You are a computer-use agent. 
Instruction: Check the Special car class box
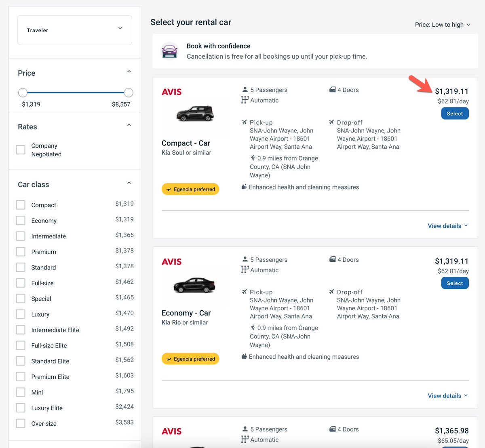pyautogui.click(x=21, y=299)
